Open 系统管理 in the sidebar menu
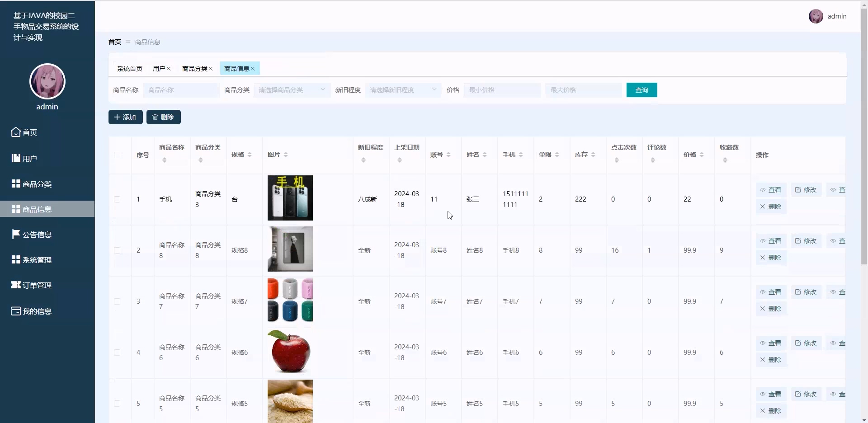This screenshot has height=423, width=868. (x=37, y=260)
